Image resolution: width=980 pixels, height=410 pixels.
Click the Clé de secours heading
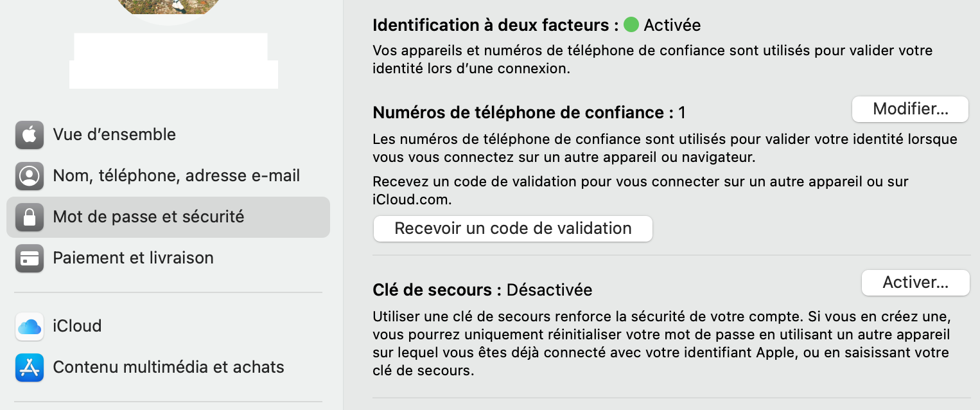coord(436,290)
